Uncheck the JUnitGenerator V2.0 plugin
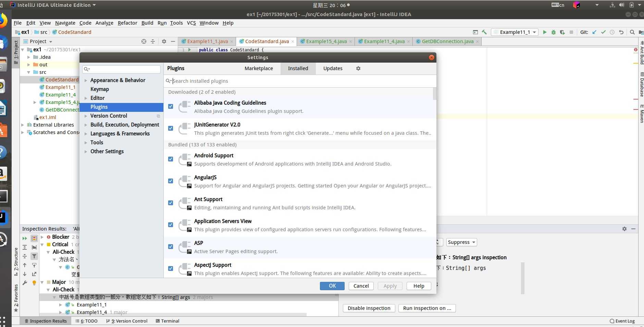 click(x=171, y=128)
